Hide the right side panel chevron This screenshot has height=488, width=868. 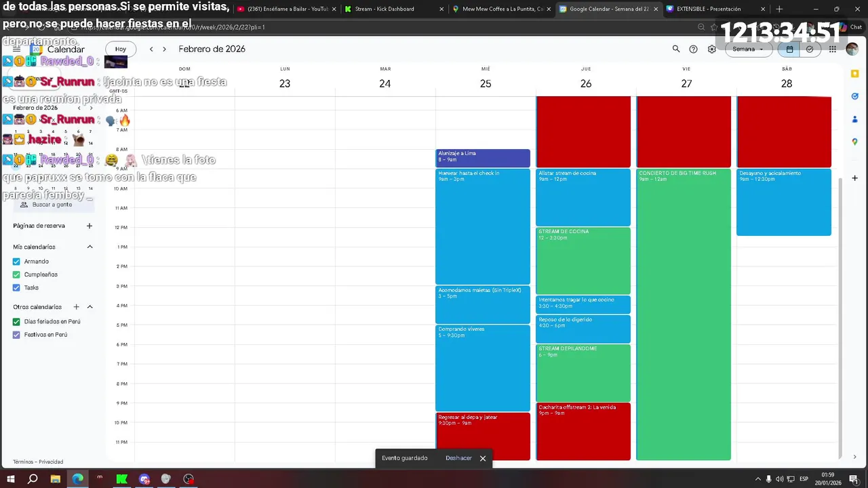click(x=854, y=457)
